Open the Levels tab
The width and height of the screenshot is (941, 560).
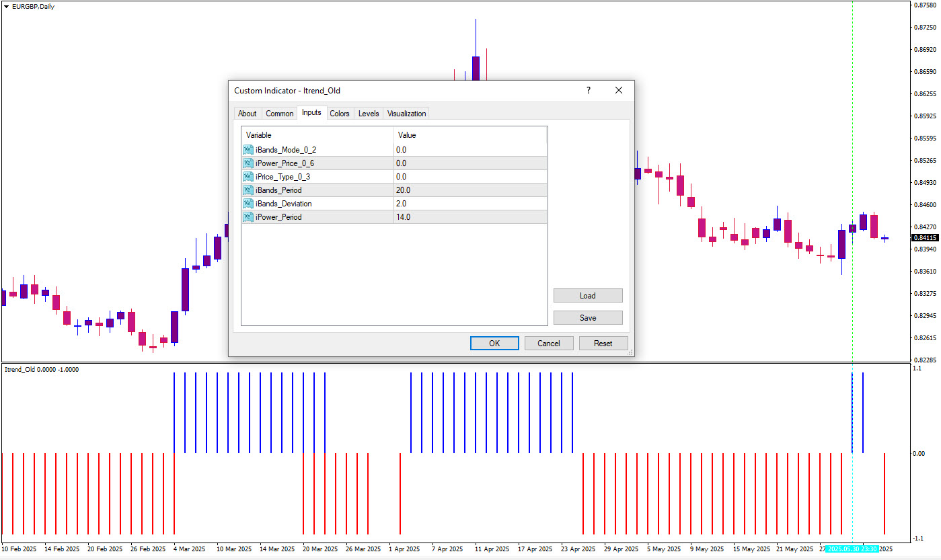(369, 114)
